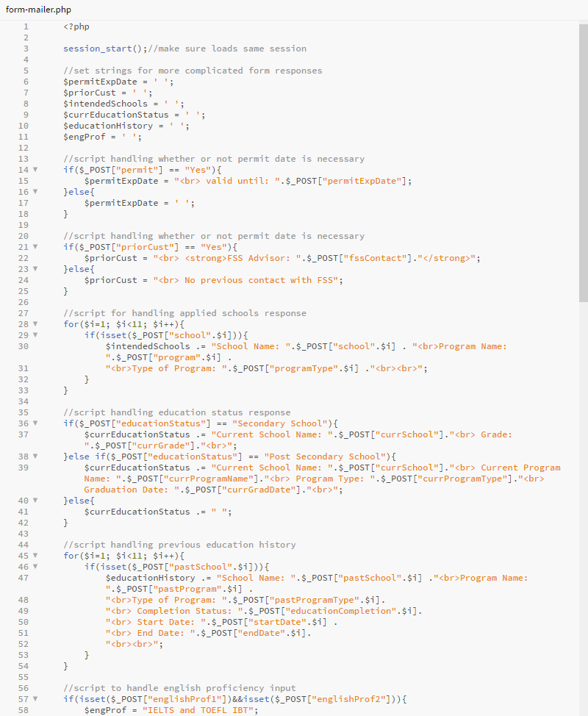Screen dimensions: 588x716
Task: Collapse the pastSchool isset fold at line 46
Action: coord(35,567)
